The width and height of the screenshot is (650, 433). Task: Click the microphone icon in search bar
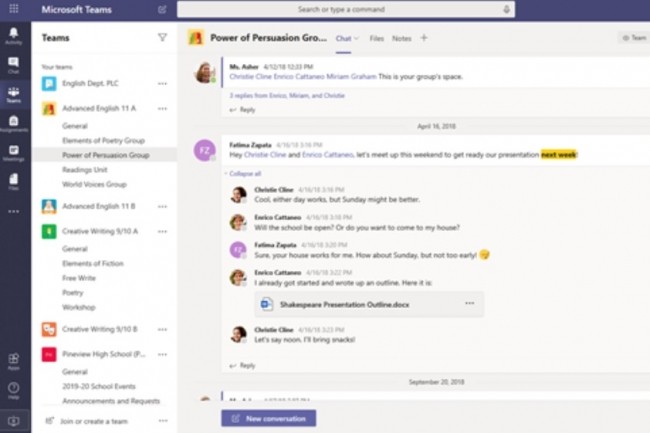coord(506,10)
